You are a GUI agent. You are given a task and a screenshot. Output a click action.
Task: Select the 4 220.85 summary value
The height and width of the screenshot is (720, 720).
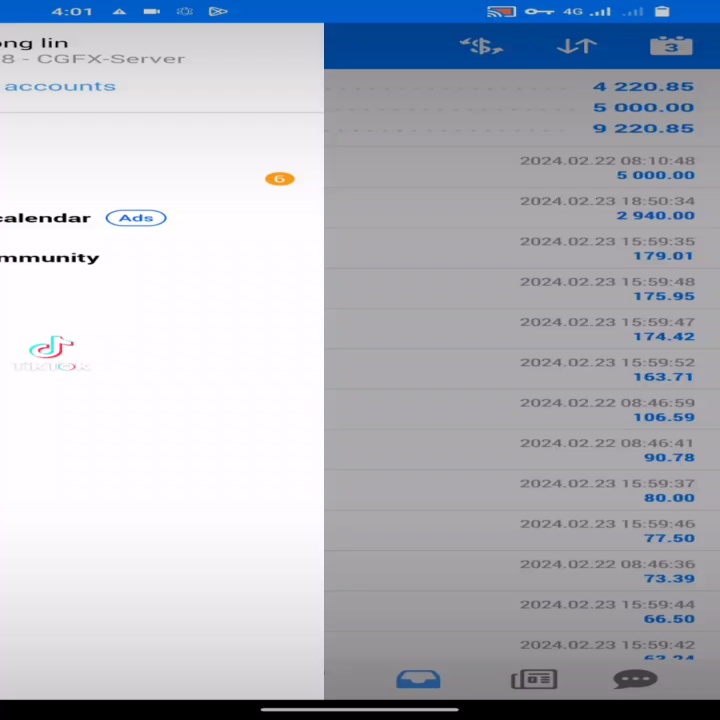coord(643,87)
